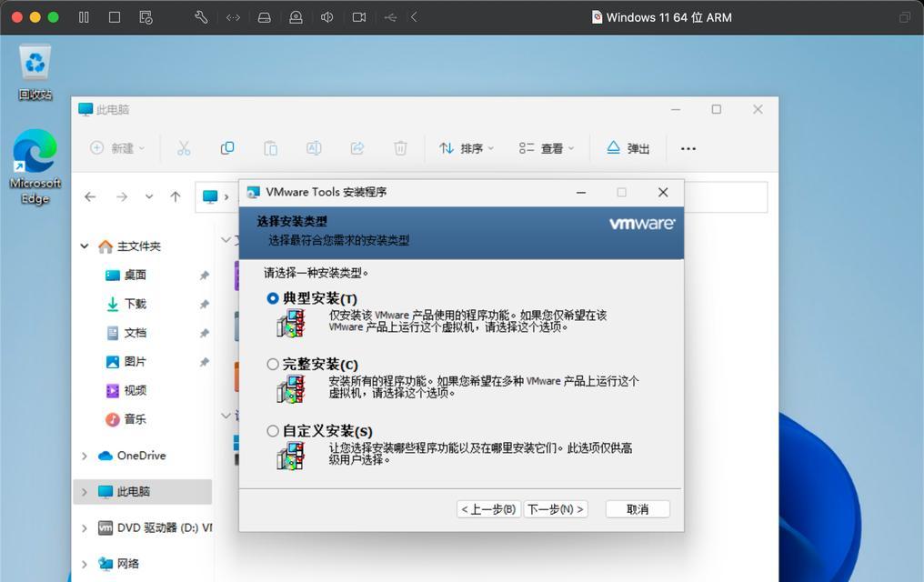Open the recent locations chevron beside the forward arrow
Viewport: 924px width, 582px height.
149,196
